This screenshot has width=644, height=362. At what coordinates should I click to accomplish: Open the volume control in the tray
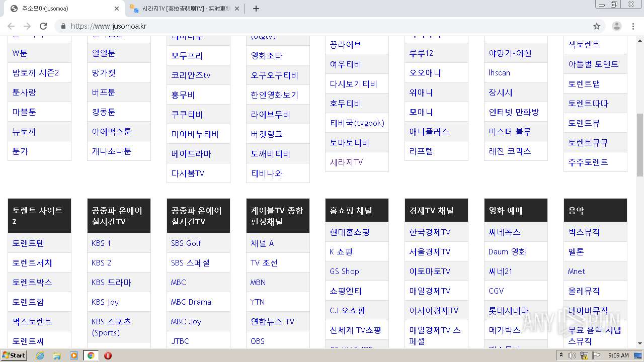572,355
